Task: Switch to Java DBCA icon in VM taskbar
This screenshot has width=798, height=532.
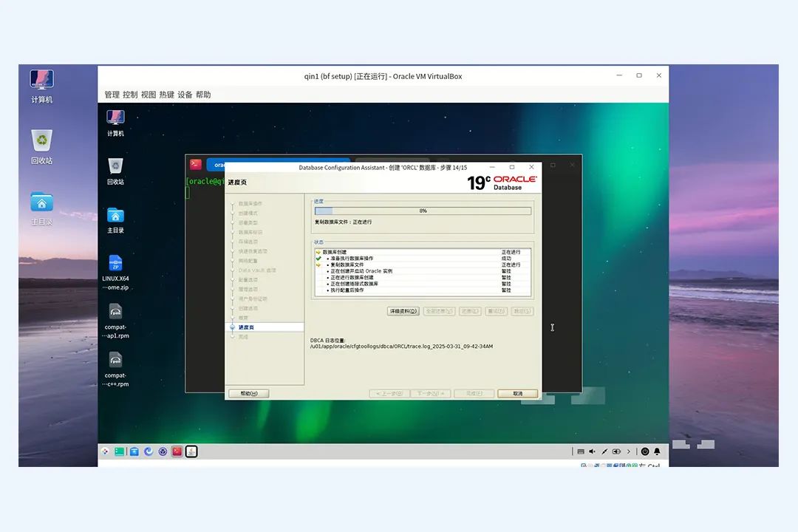Action: tap(191, 451)
